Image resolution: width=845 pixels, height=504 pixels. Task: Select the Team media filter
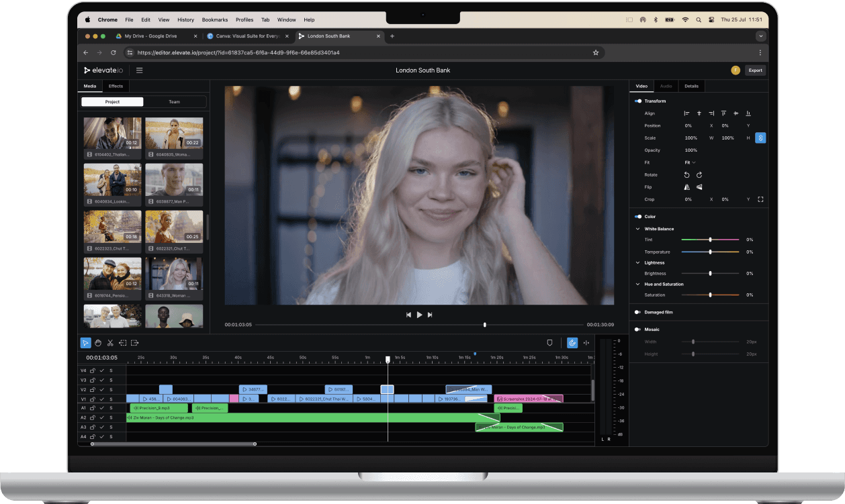pos(174,102)
